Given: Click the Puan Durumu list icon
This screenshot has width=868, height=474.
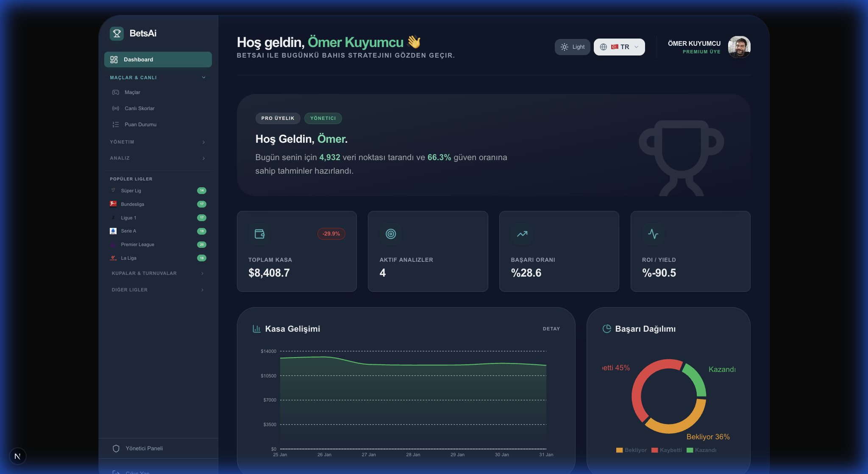Looking at the screenshot, I should (x=116, y=124).
